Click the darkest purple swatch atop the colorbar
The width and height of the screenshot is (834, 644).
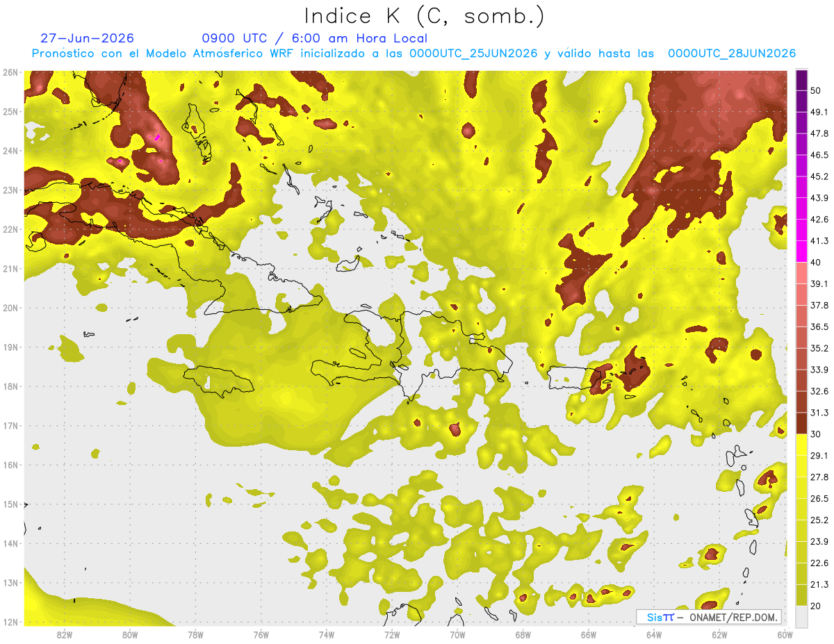(801, 80)
